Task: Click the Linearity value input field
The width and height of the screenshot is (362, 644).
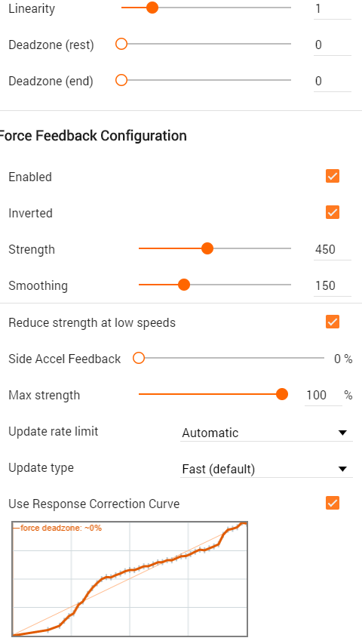Action: coord(333,9)
